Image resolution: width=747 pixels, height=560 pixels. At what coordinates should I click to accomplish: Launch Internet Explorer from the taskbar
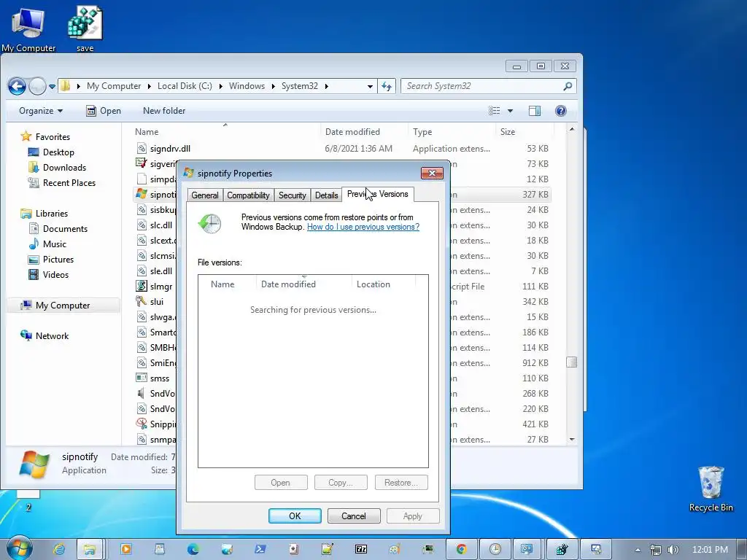[x=59, y=549]
